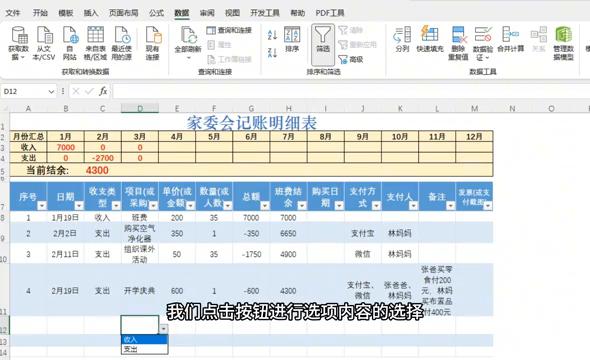Open the 获取数据 (Get Data) menu

(18, 43)
